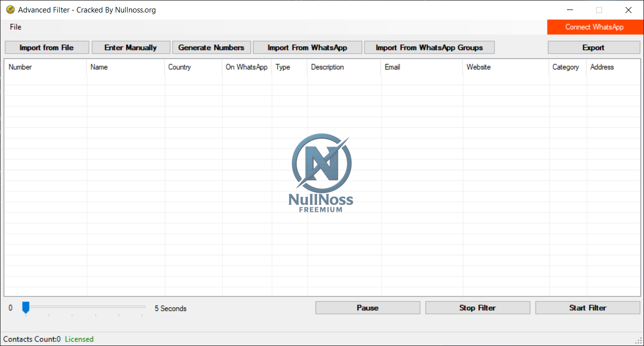644x346 pixels.
Task: Click Enter Manually button
Action: (x=131, y=48)
